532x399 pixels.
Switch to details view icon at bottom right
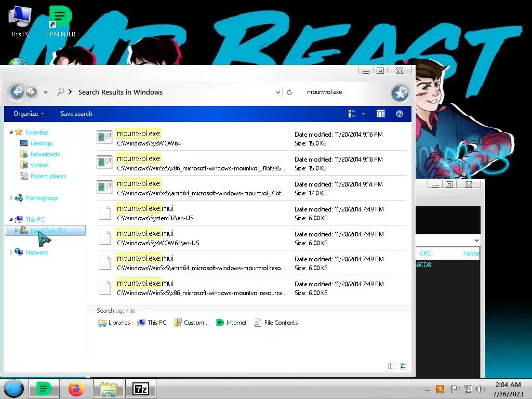tap(392, 366)
